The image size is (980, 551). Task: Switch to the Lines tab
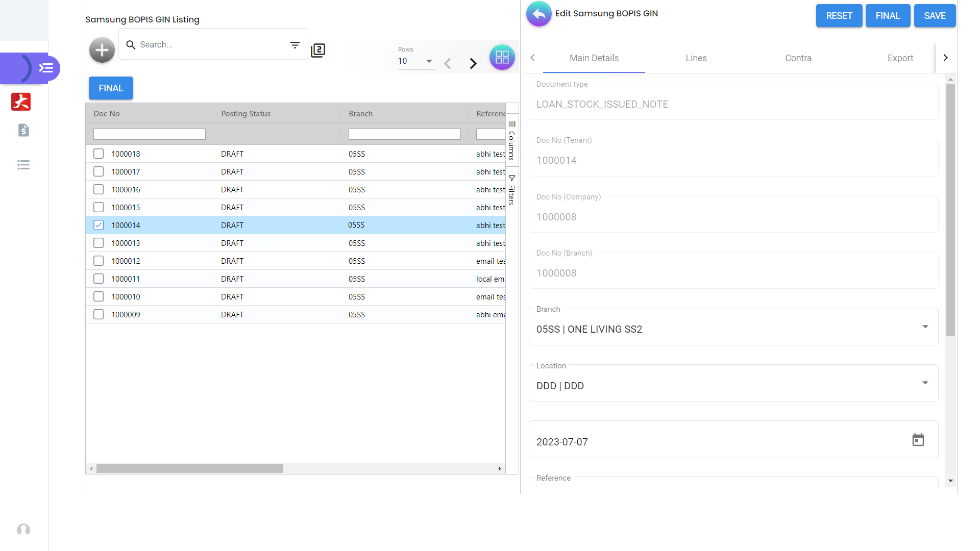696,58
